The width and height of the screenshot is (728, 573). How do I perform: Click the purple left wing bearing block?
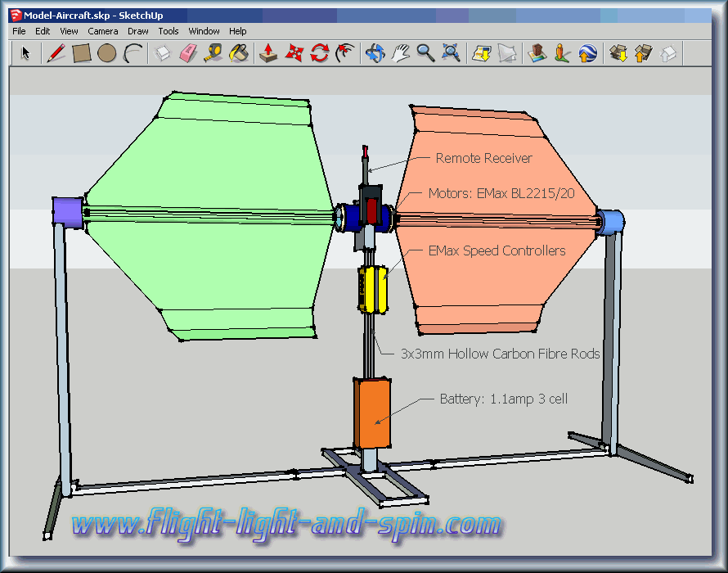click(x=68, y=212)
